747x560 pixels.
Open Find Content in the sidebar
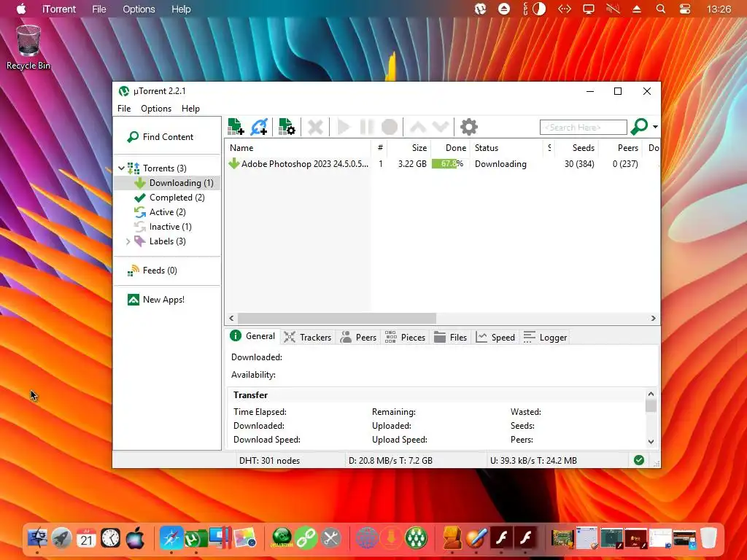160,137
